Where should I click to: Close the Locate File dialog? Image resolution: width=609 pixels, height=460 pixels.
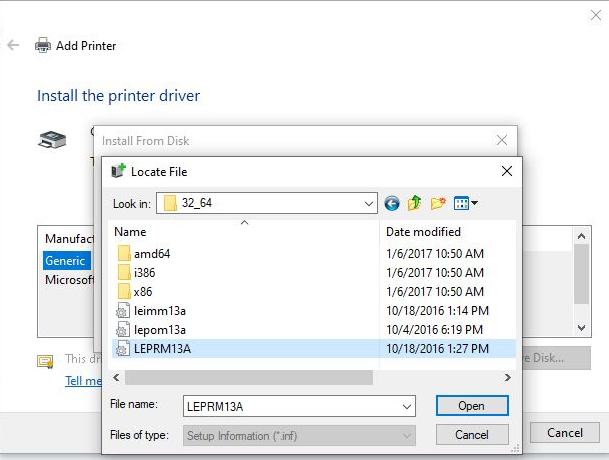coord(506,171)
